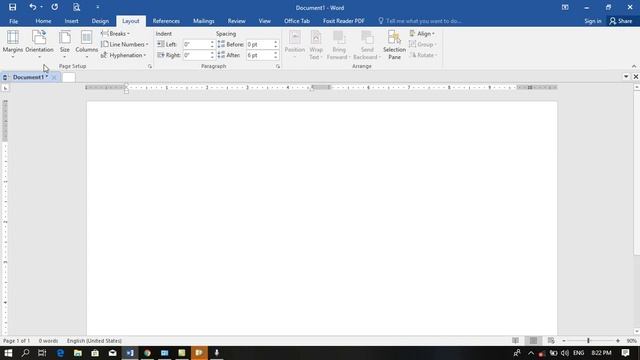640x360 pixels.
Task: Click the Indent Left spinner arrows
Action: (212, 44)
